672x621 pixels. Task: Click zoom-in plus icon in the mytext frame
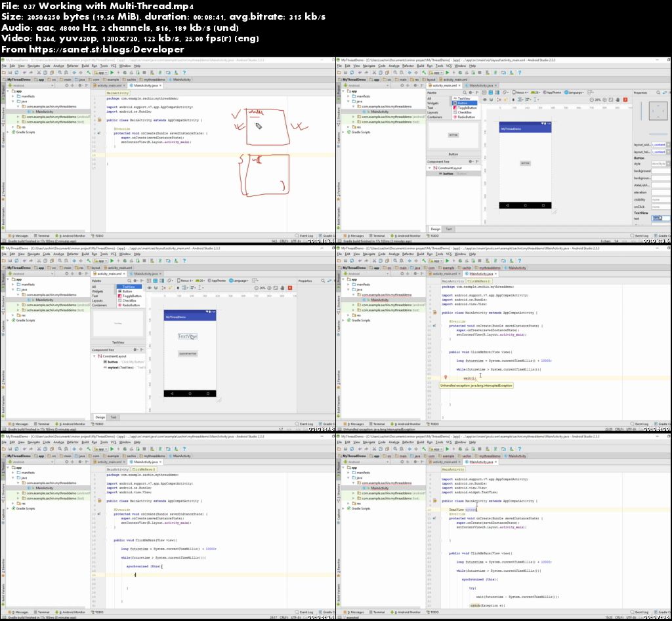coord(269,288)
